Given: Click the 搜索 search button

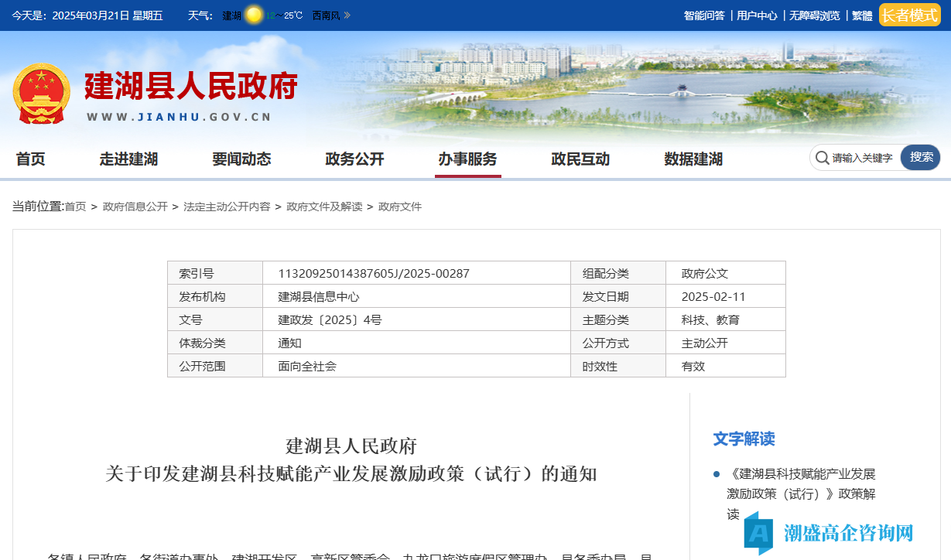Looking at the screenshot, I should [x=921, y=158].
